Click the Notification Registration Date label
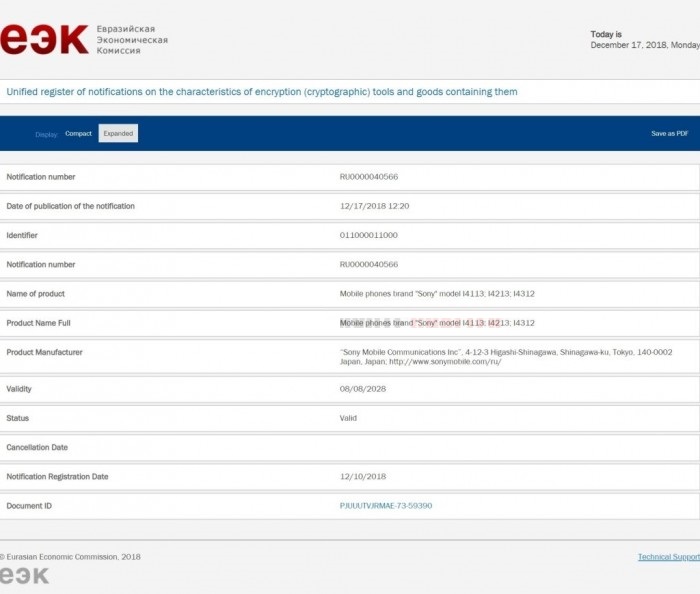The image size is (700, 594). point(57,477)
